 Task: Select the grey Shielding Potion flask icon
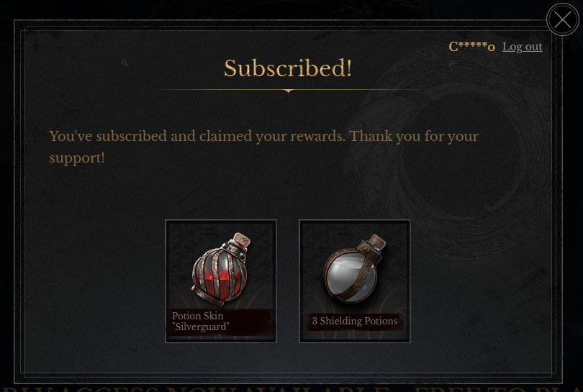point(354,269)
